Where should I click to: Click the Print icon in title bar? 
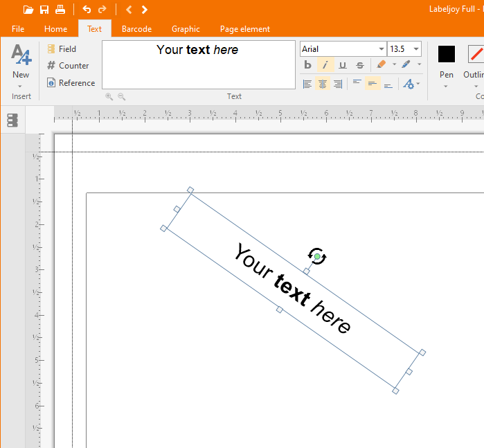tap(60, 10)
